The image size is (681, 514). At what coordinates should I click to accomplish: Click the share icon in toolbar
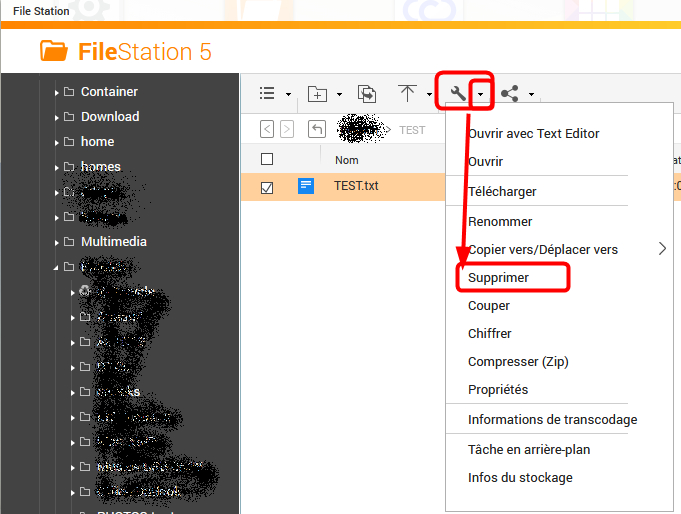coord(509,93)
